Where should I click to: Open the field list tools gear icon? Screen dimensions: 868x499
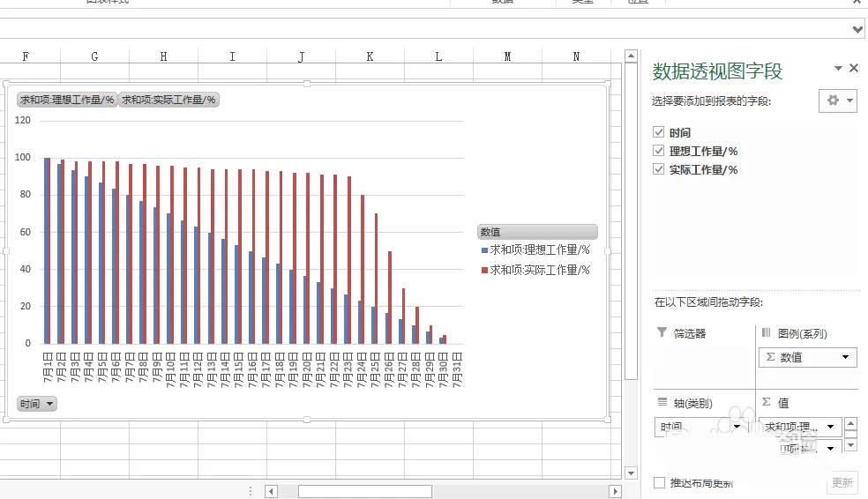pyautogui.click(x=837, y=101)
